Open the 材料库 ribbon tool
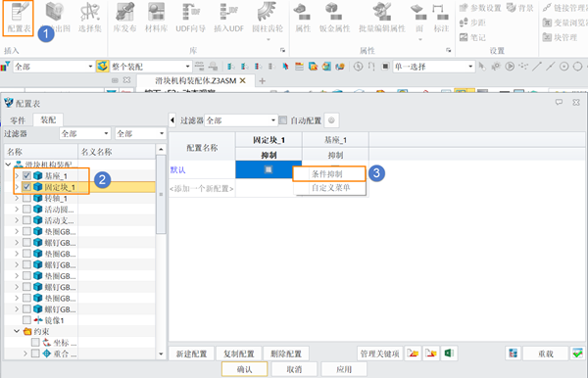The image size is (588, 378). (x=156, y=18)
